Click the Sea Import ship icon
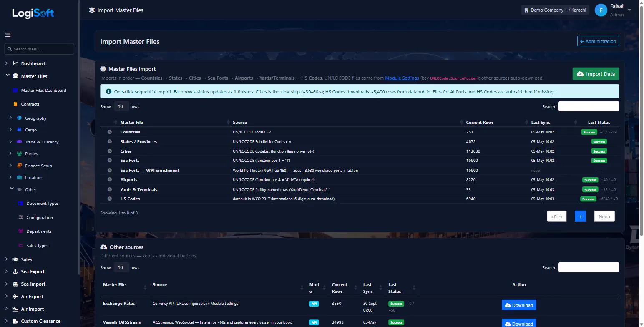The height and width of the screenshot is (327, 644). pyautogui.click(x=15, y=284)
